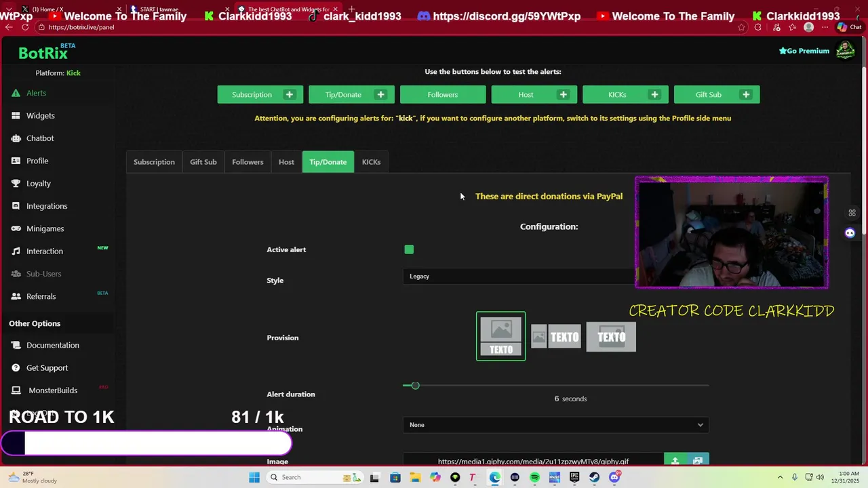Open the Windows Start menu
This screenshot has width=868, height=488.
click(x=254, y=477)
